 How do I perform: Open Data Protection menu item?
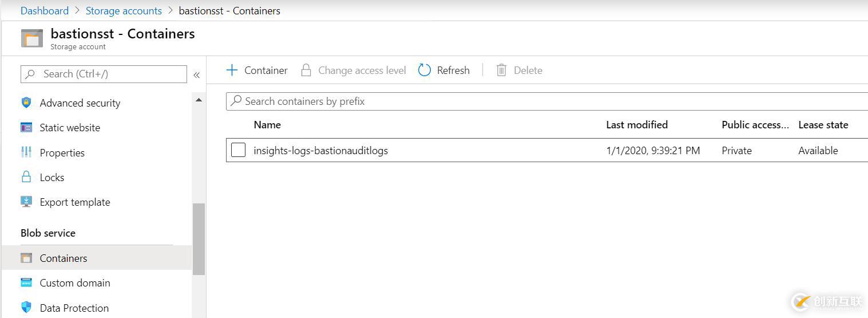coord(74,308)
